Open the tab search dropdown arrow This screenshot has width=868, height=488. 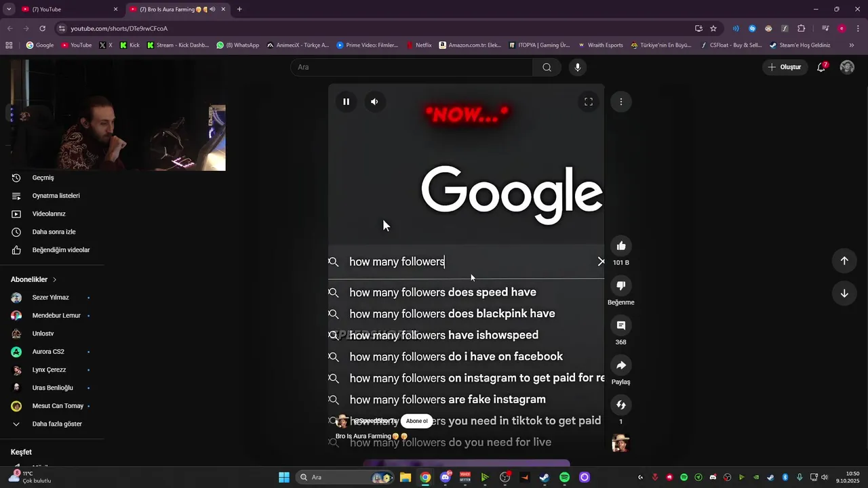point(8,9)
